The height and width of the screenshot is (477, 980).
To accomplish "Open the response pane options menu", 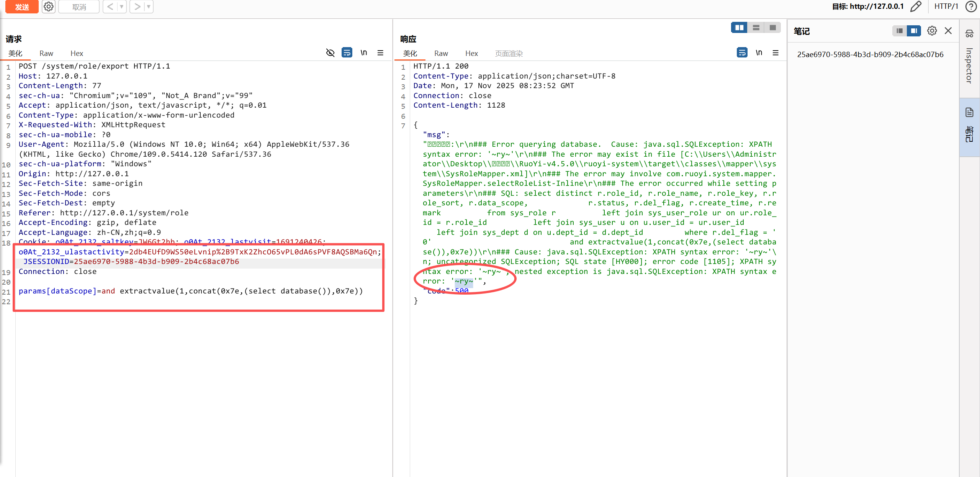I will (x=775, y=52).
